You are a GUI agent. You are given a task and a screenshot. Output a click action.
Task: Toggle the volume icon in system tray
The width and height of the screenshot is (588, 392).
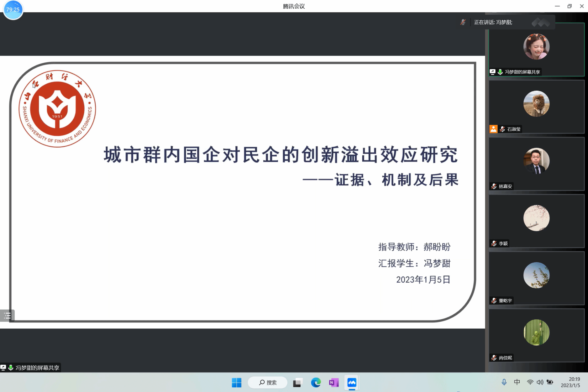[x=540, y=382]
